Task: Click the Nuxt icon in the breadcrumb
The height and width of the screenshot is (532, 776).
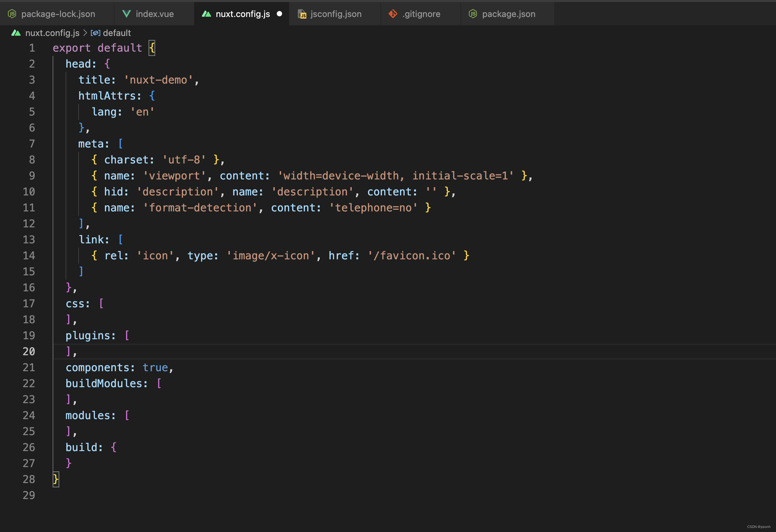Action: coord(16,33)
